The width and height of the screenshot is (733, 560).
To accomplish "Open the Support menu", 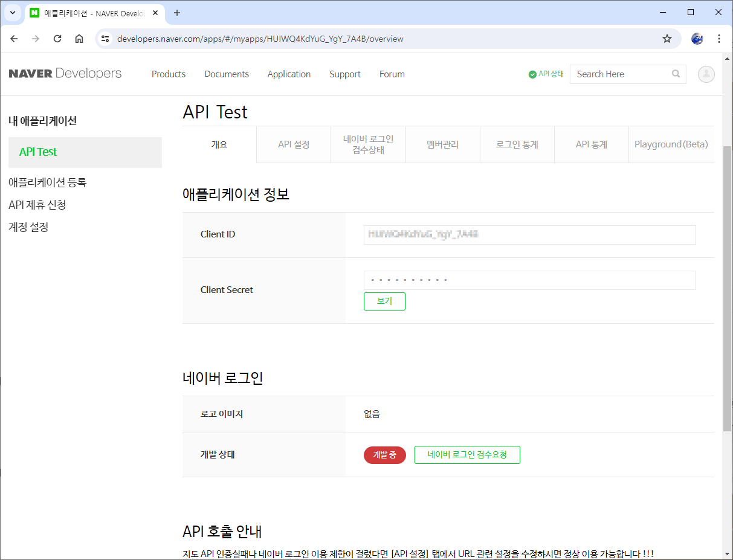I will pos(345,74).
